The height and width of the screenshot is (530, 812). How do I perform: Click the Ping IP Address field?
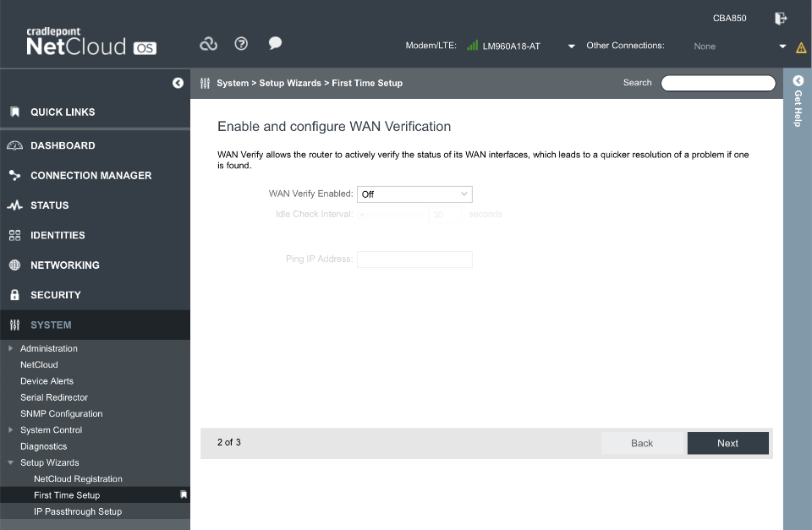pyautogui.click(x=414, y=260)
